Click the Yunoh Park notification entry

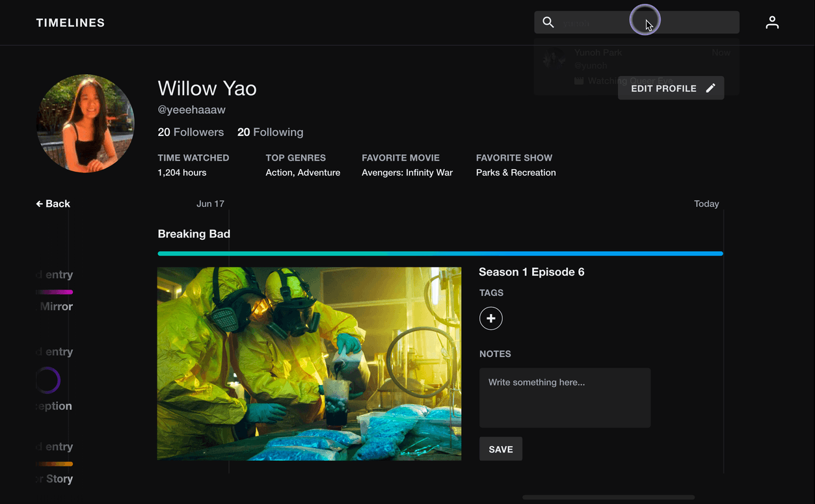point(637,66)
